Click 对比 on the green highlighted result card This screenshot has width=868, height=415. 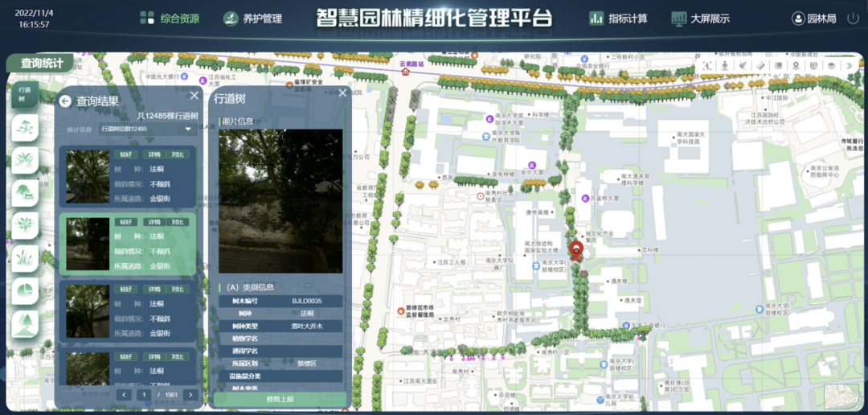(x=177, y=222)
